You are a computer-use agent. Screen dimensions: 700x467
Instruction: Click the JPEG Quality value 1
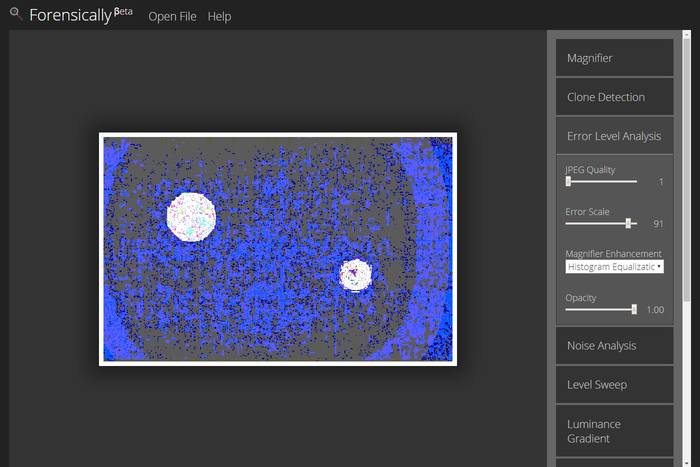661,182
